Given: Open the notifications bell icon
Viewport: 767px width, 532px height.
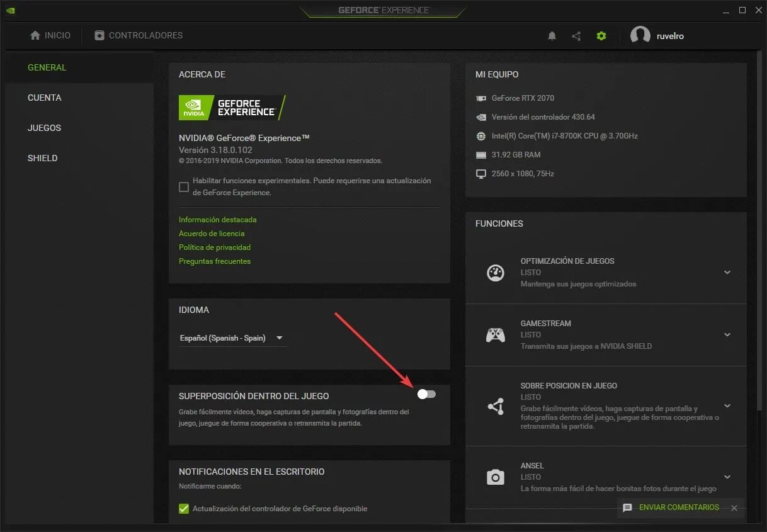Looking at the screenshot, I should click(x=552, y=36).
